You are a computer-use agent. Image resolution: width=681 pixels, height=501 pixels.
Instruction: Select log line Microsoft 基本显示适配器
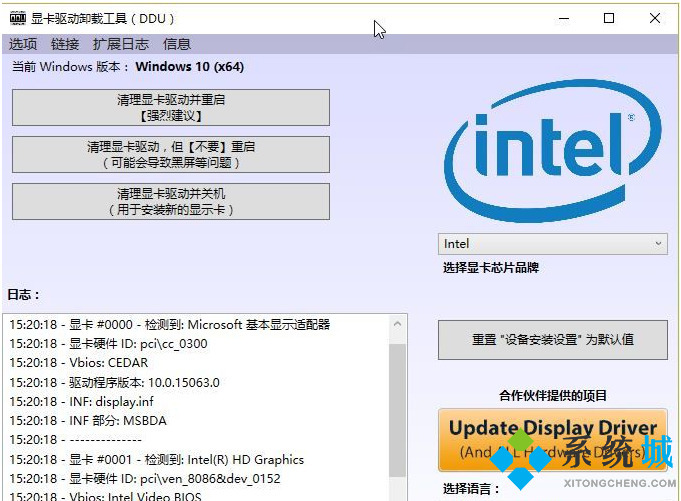(x=170, y=325)
